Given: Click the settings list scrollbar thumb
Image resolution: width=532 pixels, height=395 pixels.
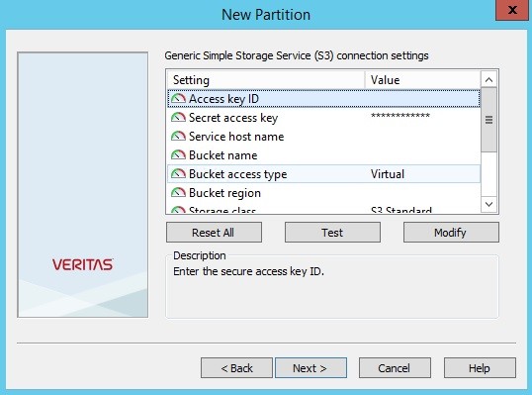Looking at the screenshot, I should click(x=488, y=120).
